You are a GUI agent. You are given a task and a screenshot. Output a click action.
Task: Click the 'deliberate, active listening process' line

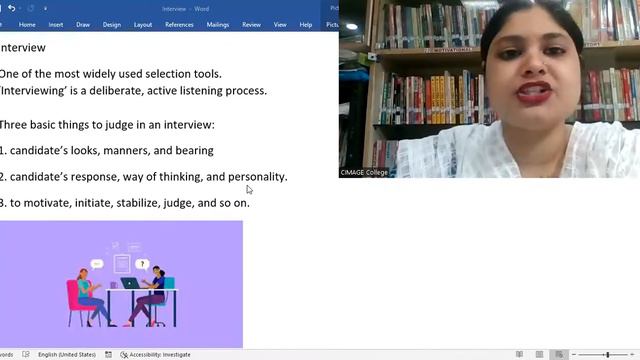coord(133,91)
